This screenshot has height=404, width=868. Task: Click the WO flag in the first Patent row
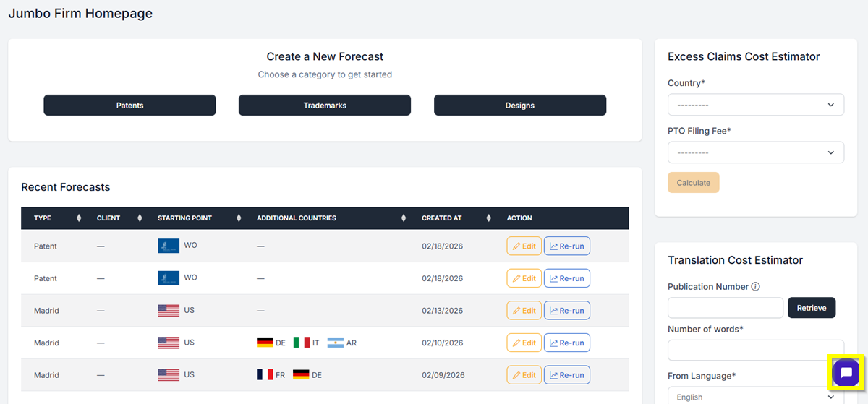[x=169, y=246]
